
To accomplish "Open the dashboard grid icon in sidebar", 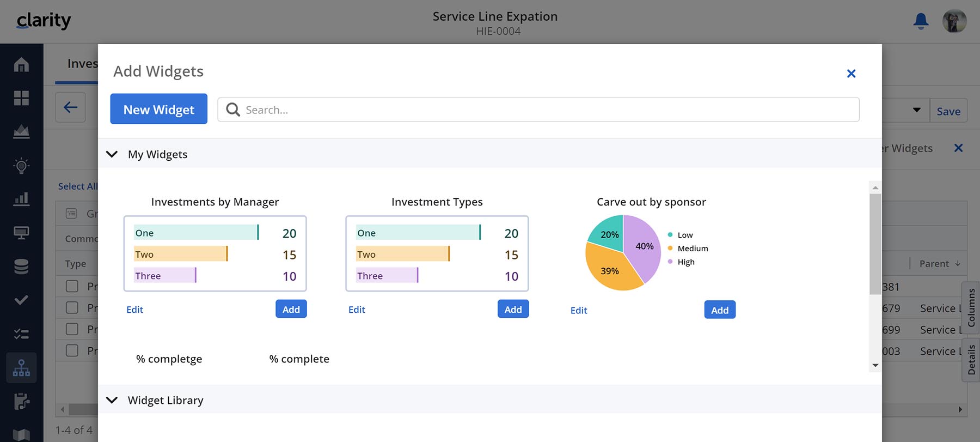I will click(21, 98).
